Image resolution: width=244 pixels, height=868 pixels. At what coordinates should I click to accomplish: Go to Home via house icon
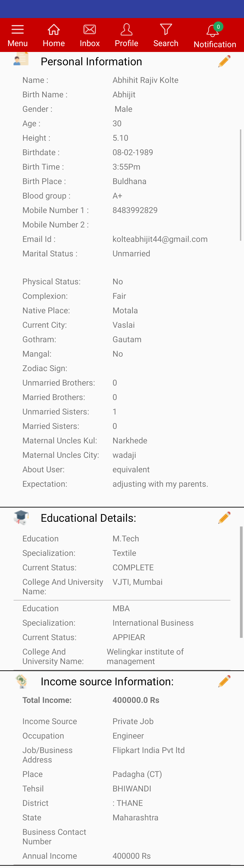54,30
